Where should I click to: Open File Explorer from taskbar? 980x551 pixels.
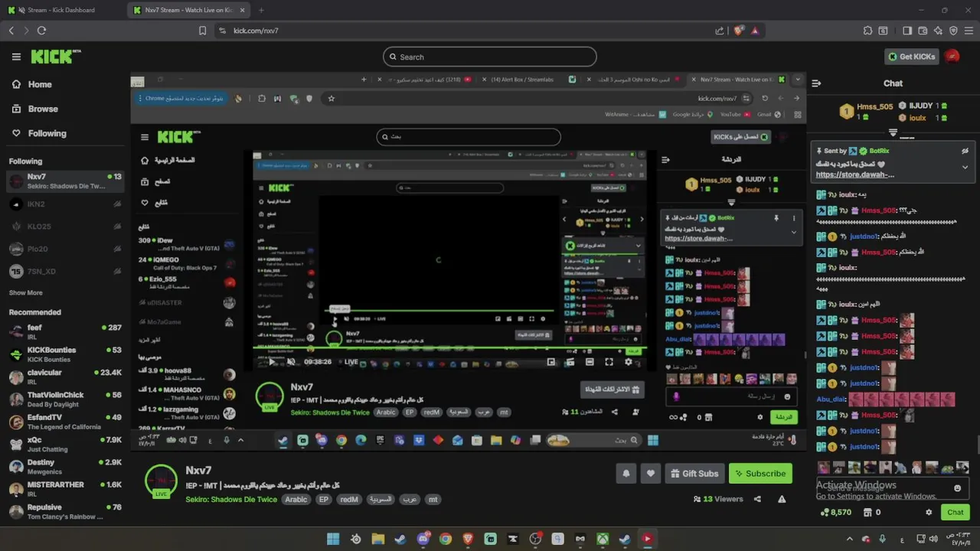pos(377,539)
